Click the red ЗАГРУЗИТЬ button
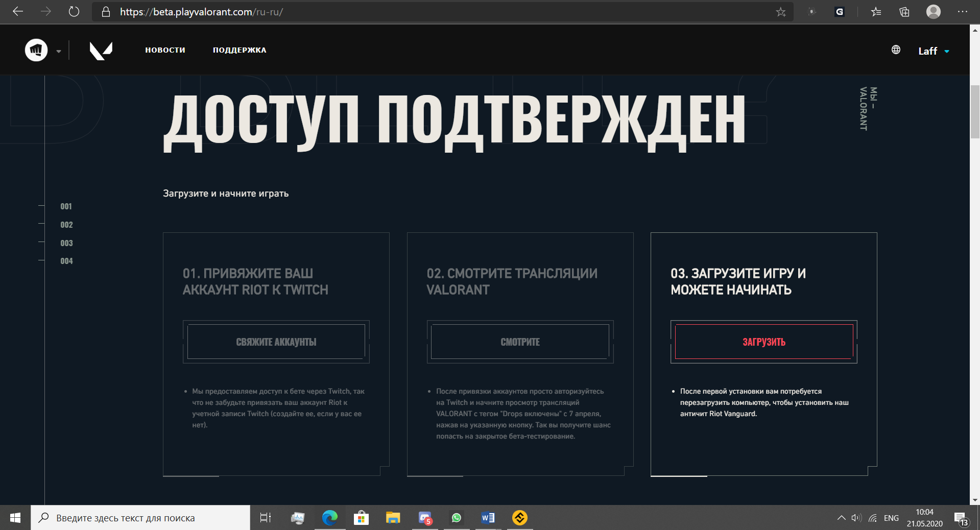 click(x=764, y=342)
